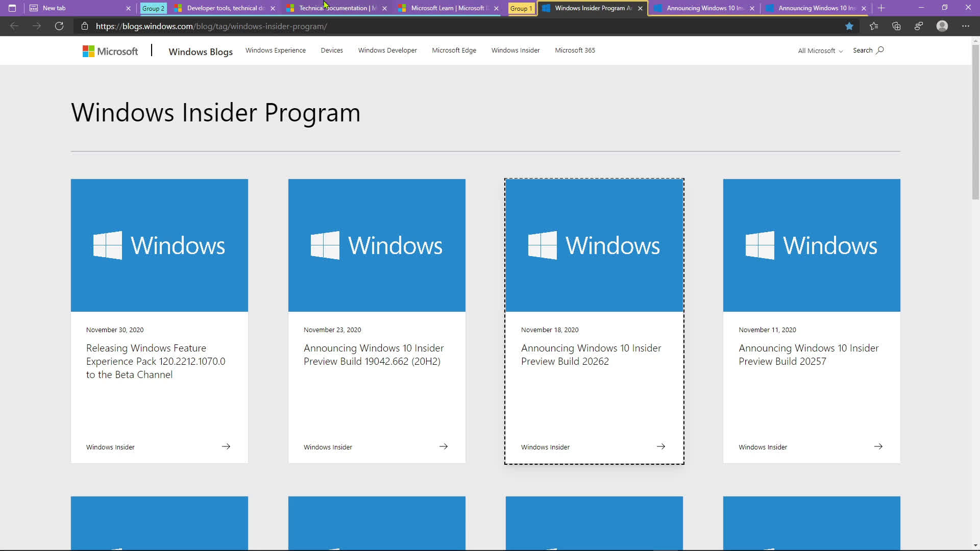Expand the All Microsoft dropdown
The width and height of the screenshot is (980, 551).
click(820, 51)
